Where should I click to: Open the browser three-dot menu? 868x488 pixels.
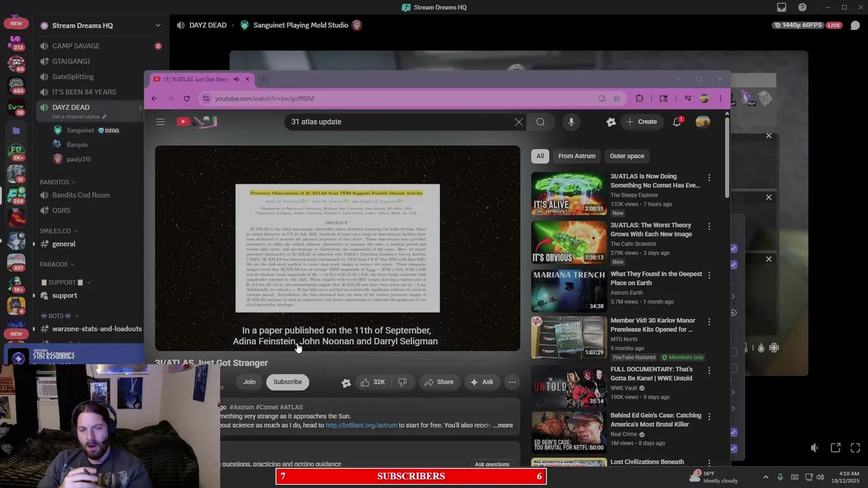720,98
